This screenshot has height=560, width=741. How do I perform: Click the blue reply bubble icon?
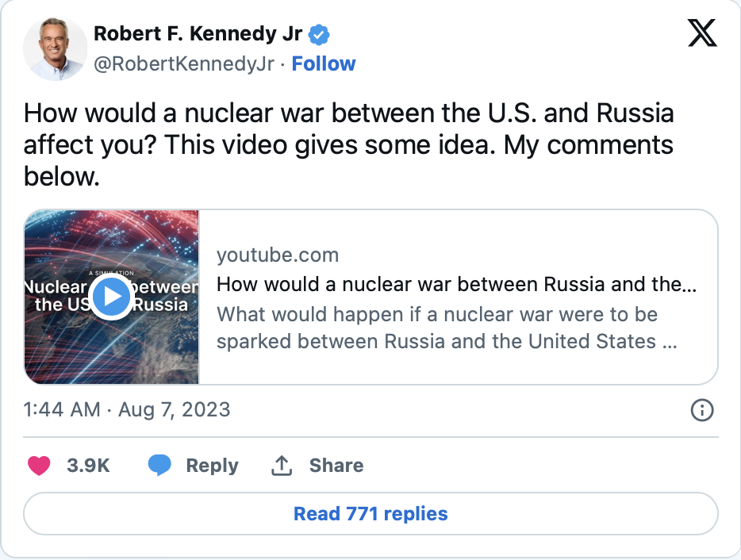(159, 466)
